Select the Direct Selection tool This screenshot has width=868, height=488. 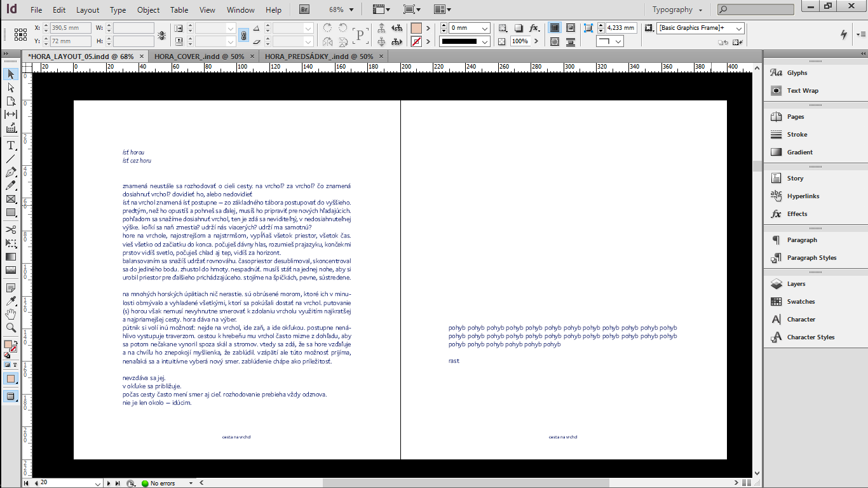[x=11, y=88]
